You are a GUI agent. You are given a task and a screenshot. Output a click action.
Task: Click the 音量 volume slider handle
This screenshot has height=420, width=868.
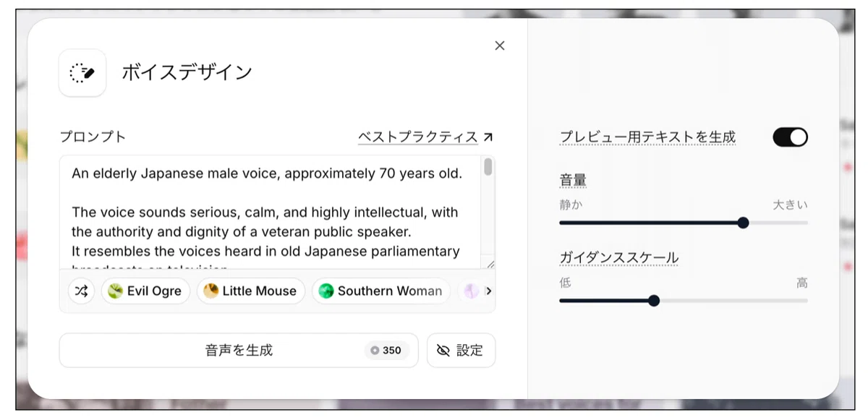coord(743,223)
